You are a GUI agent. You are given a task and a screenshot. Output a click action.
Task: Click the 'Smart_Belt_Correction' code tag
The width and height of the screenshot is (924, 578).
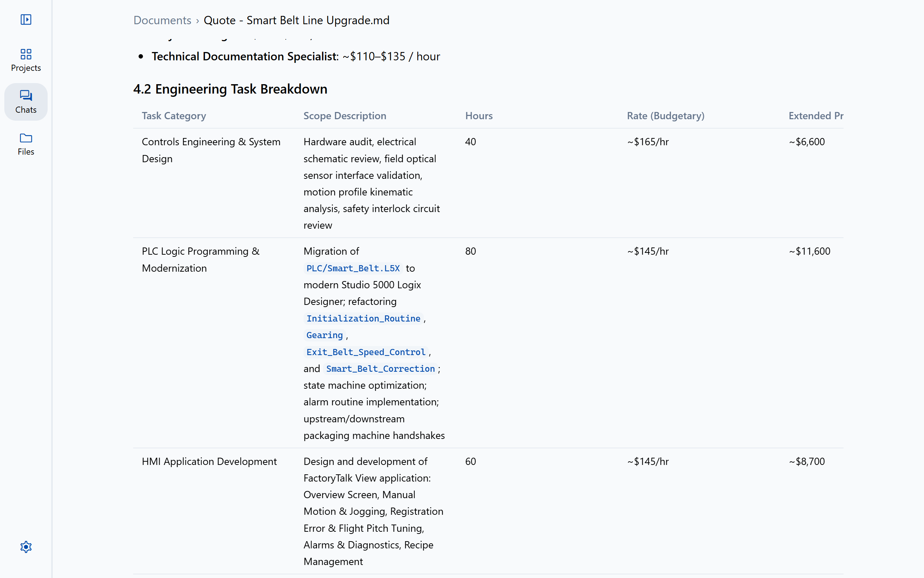click(x=380, y=369)
